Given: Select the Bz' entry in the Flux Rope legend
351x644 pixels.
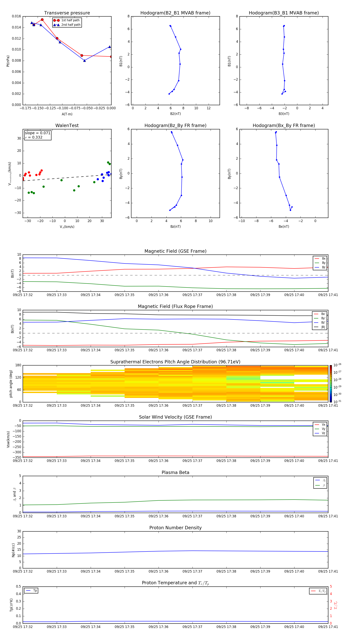Looking at the screenshot, I should pyautogui.click(x=320, y=323).
